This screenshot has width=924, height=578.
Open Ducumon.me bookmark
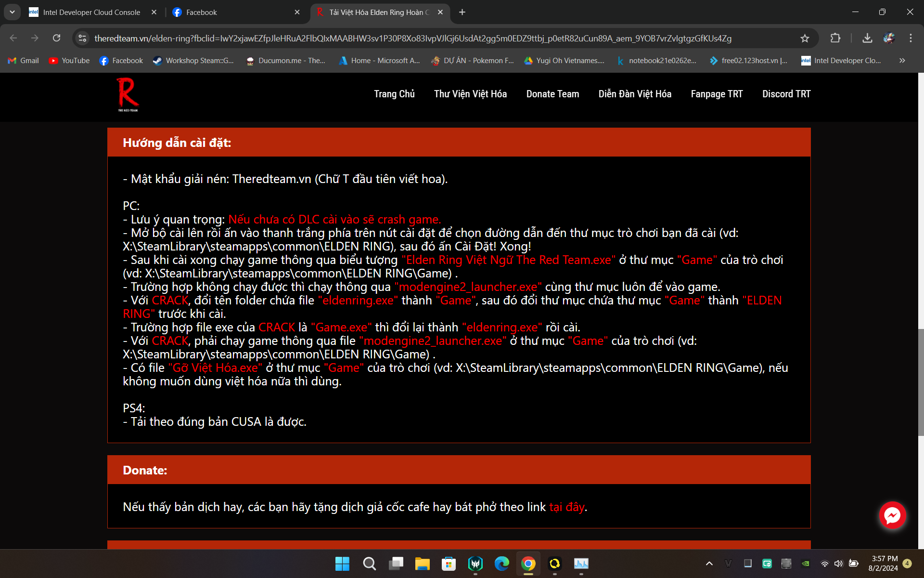click(285, 61)
